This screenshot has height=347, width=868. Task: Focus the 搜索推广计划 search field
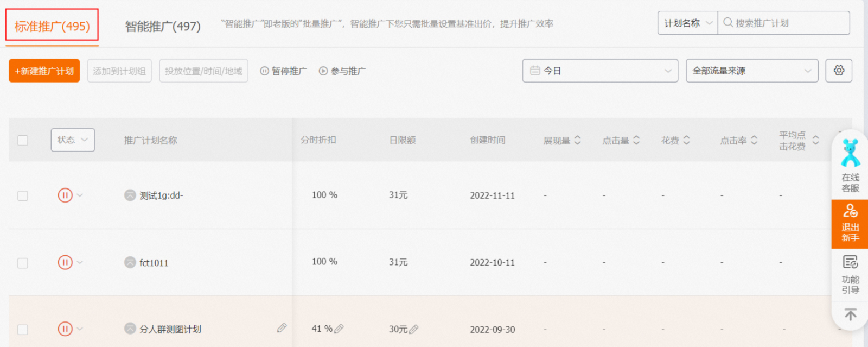click(x=784, y=23)
